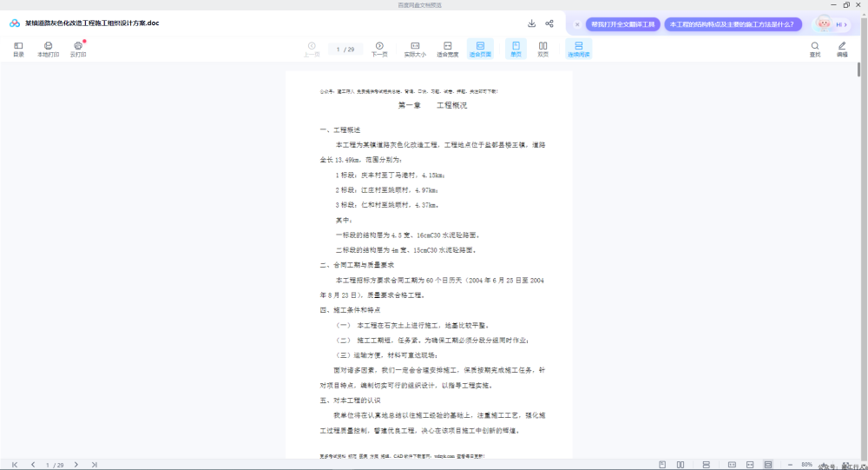Click the line 一标段的结构层为4.5宽
This screenshot has width=868, height=470.
coord(407,235)
